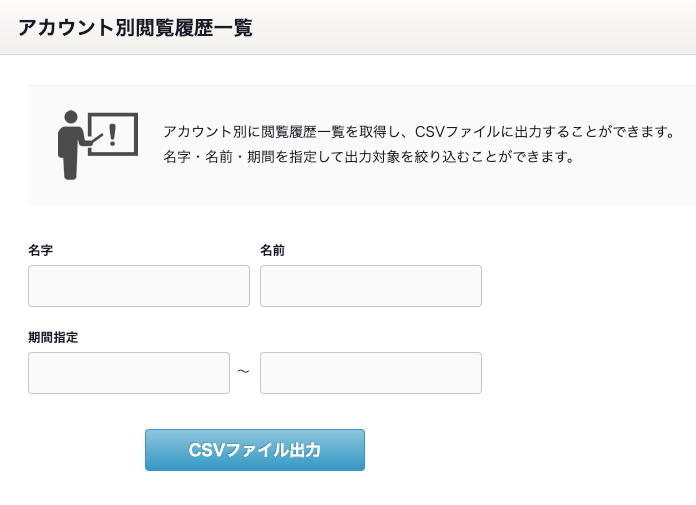This screenshot has width=696, height=505.
Task: Click the exclamation mark on the whiteboard
Action: tap(112, 135)
